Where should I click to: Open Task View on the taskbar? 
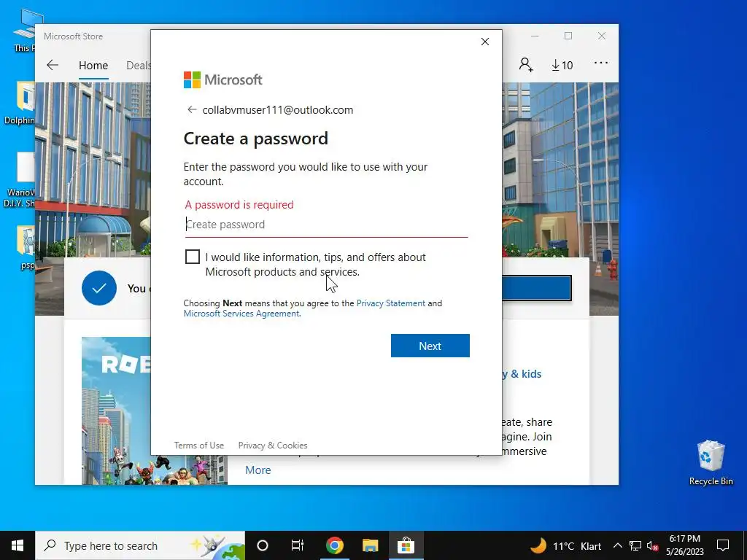(x=298, y=545)
